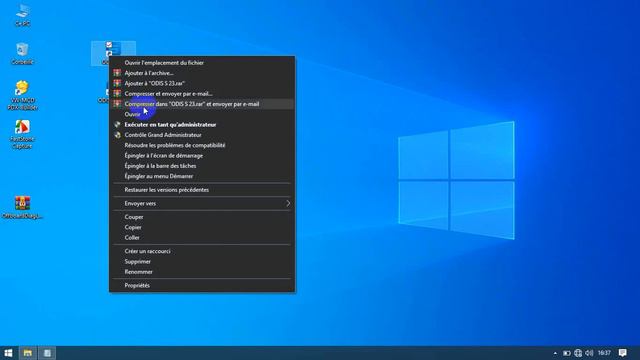Select Résoudre les problèmes de compatibilité
The image size is (640, 360).
coord(202,145)
